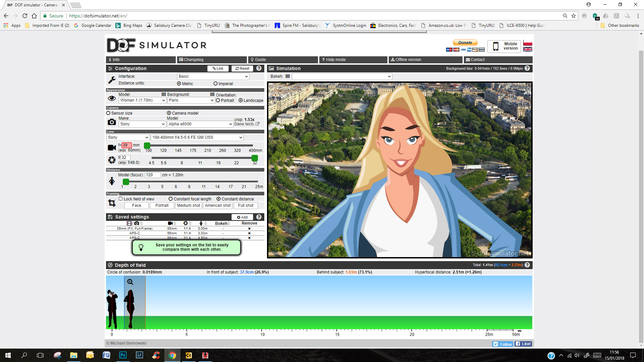This screenshot has width=644, height=362.
Task: Click the focal length mm input field
Action: [127, 145]
